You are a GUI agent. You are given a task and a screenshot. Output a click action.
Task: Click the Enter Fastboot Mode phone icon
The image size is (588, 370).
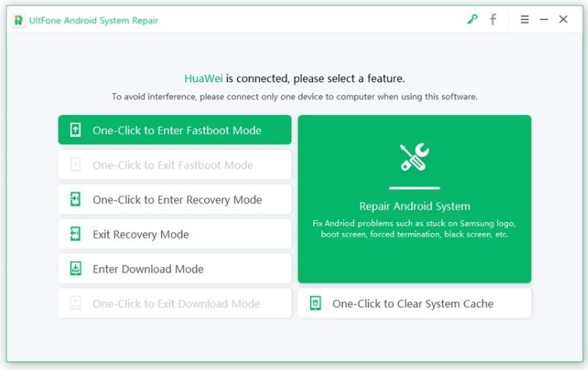click(75, 130)
